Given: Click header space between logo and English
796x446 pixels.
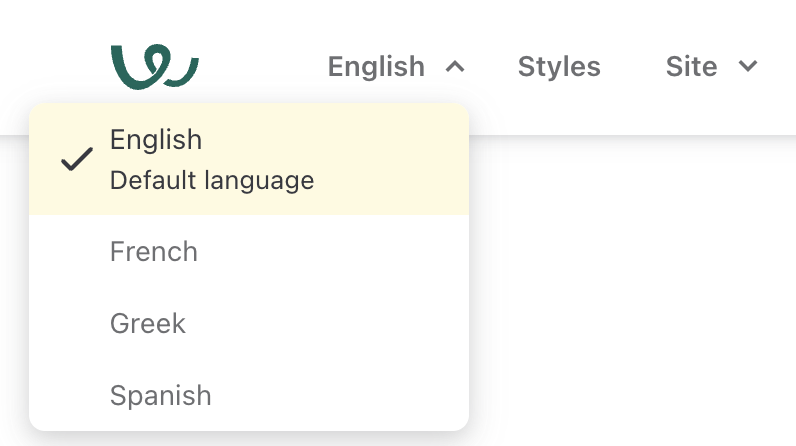Looking at the screenshot, I should [262, 67].
